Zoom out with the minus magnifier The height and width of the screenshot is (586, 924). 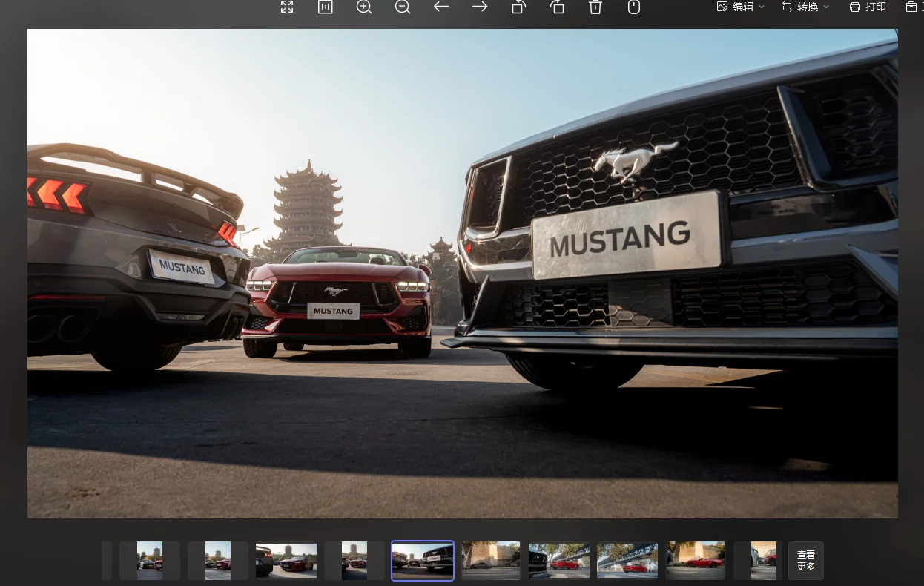coord(403,7)
